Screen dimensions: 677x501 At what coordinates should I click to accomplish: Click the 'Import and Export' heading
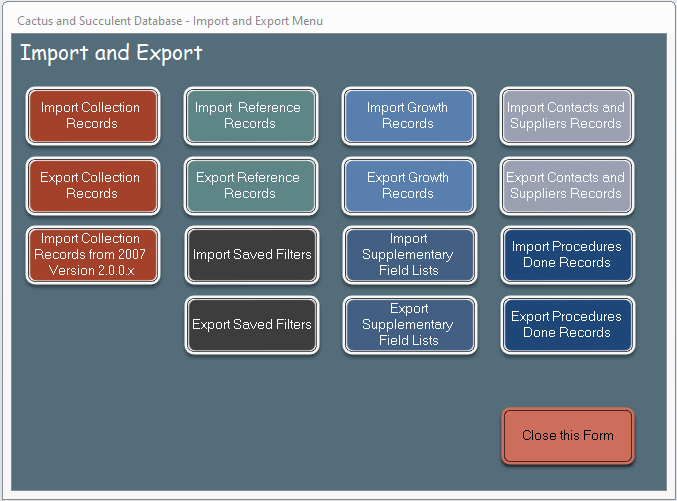click(111, 54)
